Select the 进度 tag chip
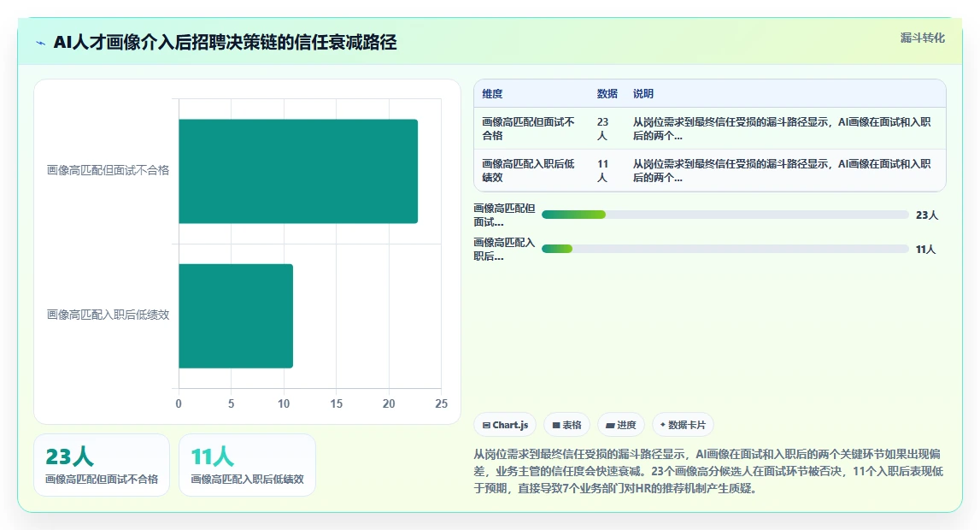Viewport: 980px width, 530px height. click(621, 425)
